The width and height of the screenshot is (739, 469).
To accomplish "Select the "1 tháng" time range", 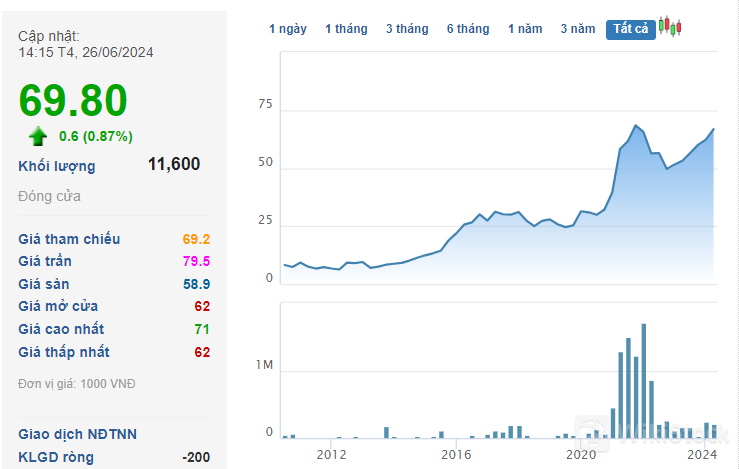I will click(x=346, y=29).
